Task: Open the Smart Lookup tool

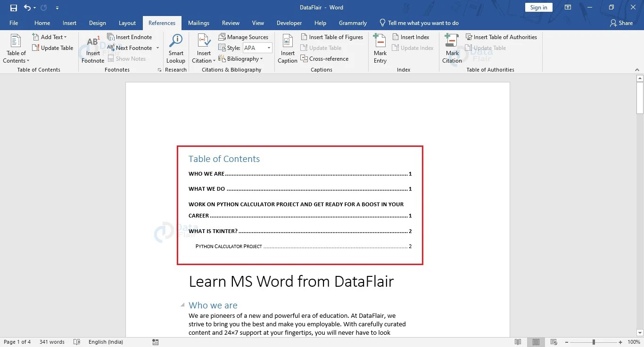Action: click(175, 49)
